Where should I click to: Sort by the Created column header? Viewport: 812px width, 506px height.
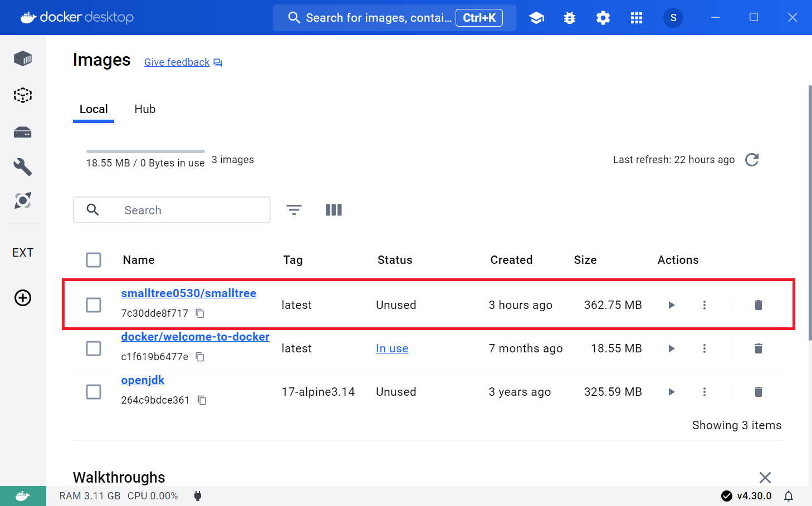(511, 260)
